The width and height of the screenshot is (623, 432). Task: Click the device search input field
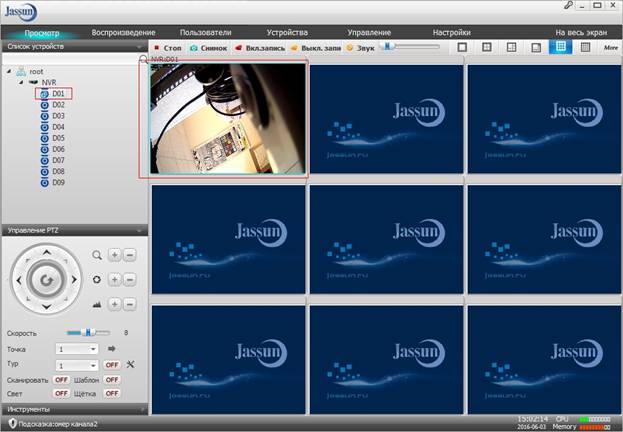click(x=70, y=59)
